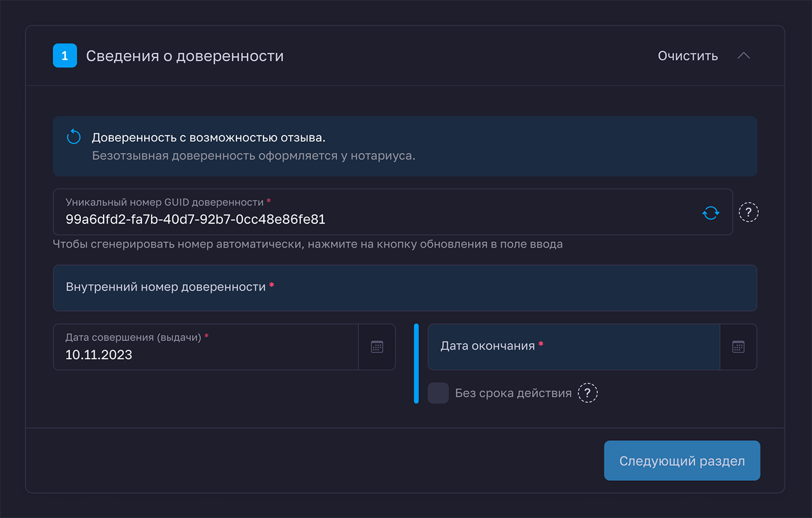Screen dimensions: 812x518
Task: Click the Без срока действия label
Action: [513, 393]
